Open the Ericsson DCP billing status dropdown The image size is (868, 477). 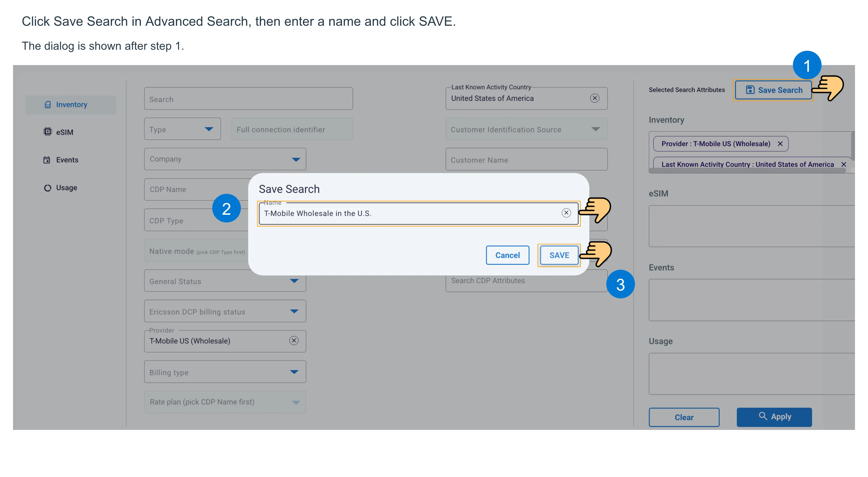[225, 311]
